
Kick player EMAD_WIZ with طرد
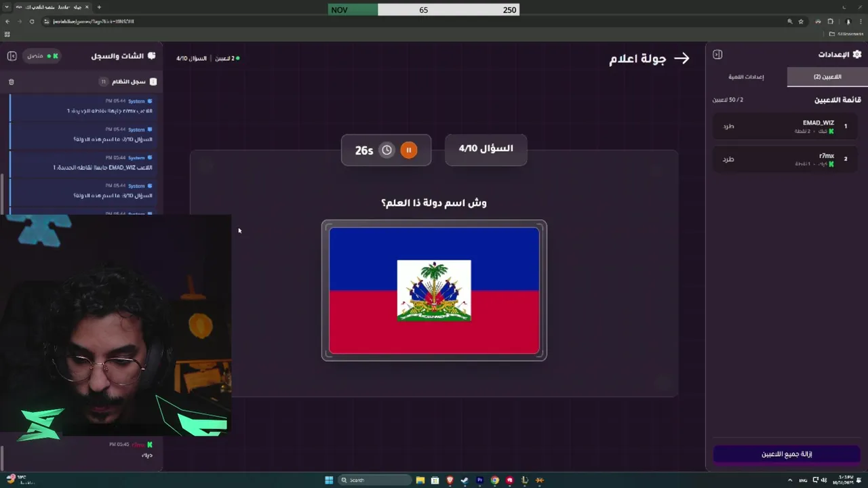pyautogui.click(x=728, y=126)
